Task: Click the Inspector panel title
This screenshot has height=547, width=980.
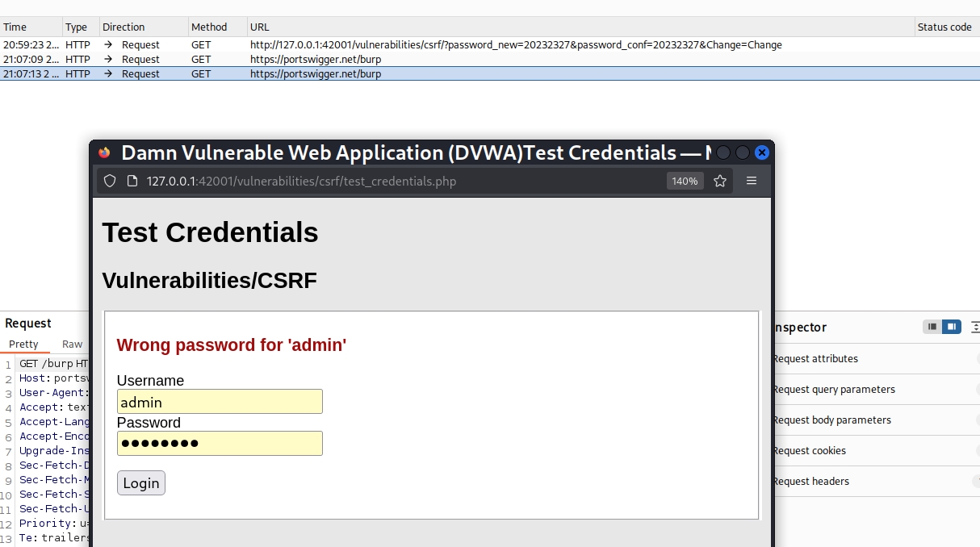Action: [801, 328]
